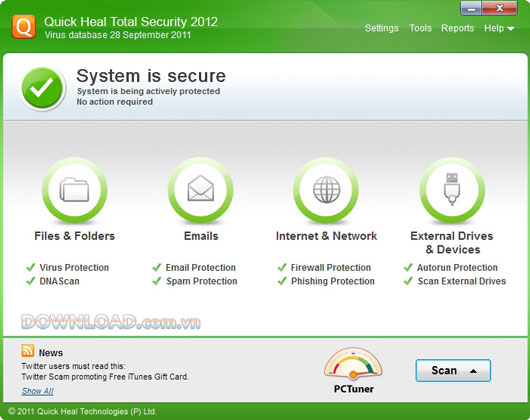Click the Firewall Protection checkmark

(x=282, y=268)
